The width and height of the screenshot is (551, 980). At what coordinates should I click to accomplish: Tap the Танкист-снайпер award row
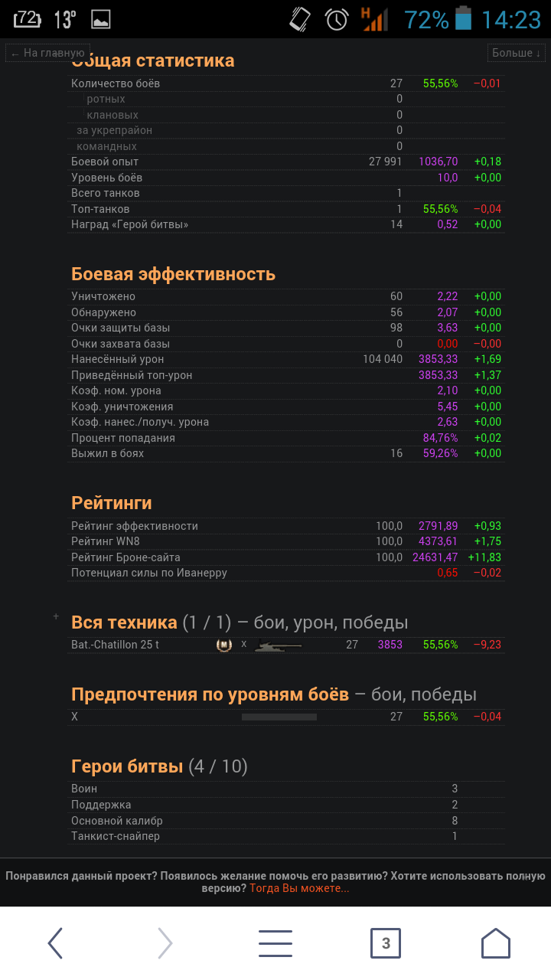pos(286,836)
